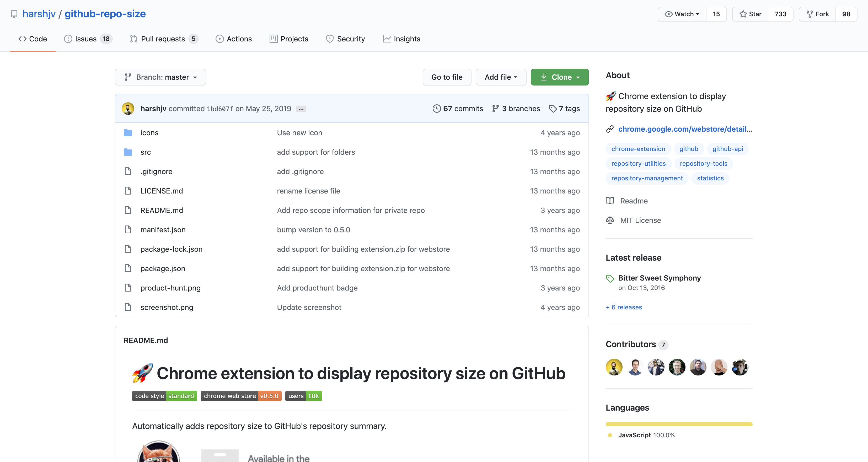Screen dimensions: 868x462
Task: Select the statistics topic tag
Action: pos(710,178)
